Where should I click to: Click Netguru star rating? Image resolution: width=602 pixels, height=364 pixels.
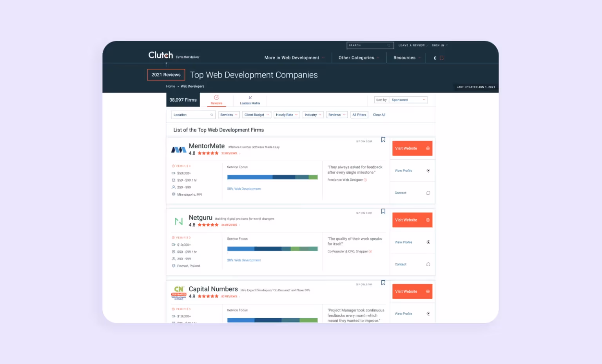(x=208, y=225)
